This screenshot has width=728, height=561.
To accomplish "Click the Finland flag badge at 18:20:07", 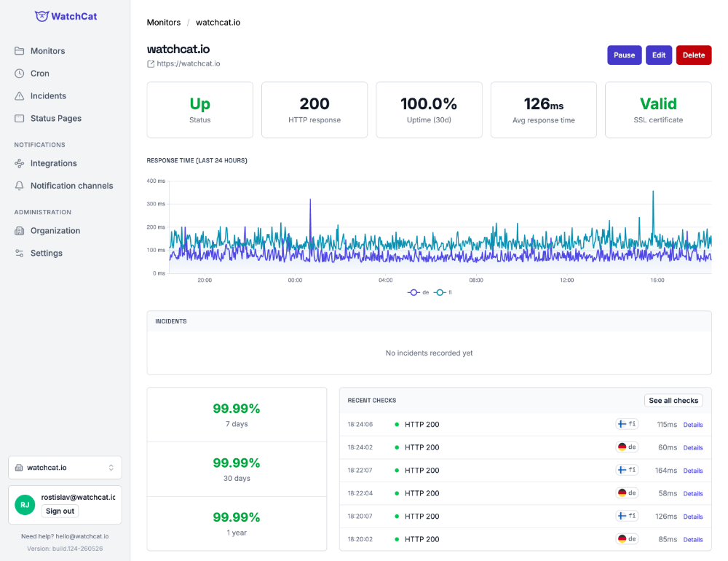I will click(627, 516).
